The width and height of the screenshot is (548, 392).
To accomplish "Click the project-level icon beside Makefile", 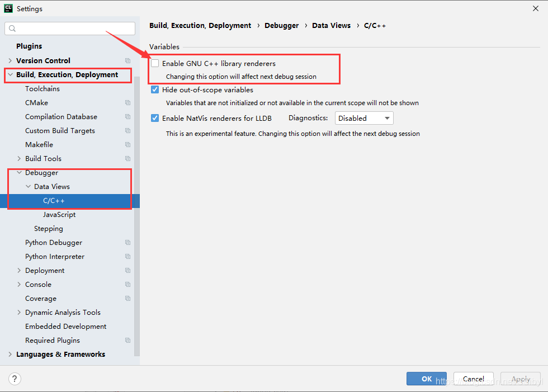I will pos(128,145).
